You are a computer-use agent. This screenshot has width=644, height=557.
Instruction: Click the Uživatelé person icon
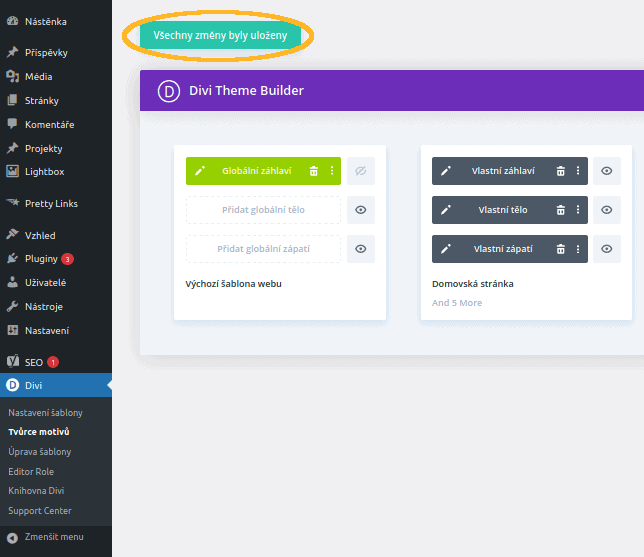click(x=13, y=282)
